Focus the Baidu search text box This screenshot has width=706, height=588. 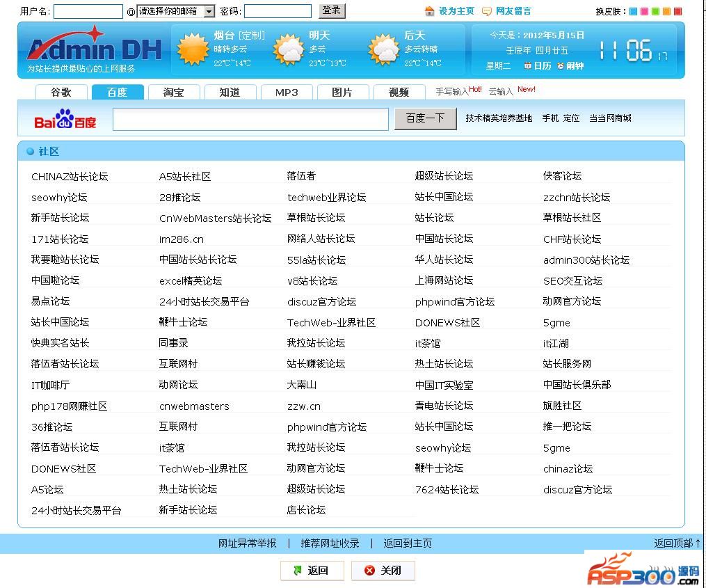click(x=251, y=120)
